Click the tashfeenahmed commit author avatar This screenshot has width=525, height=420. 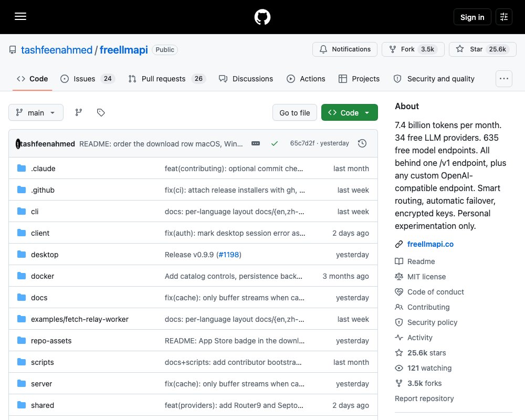pos(18,144)
